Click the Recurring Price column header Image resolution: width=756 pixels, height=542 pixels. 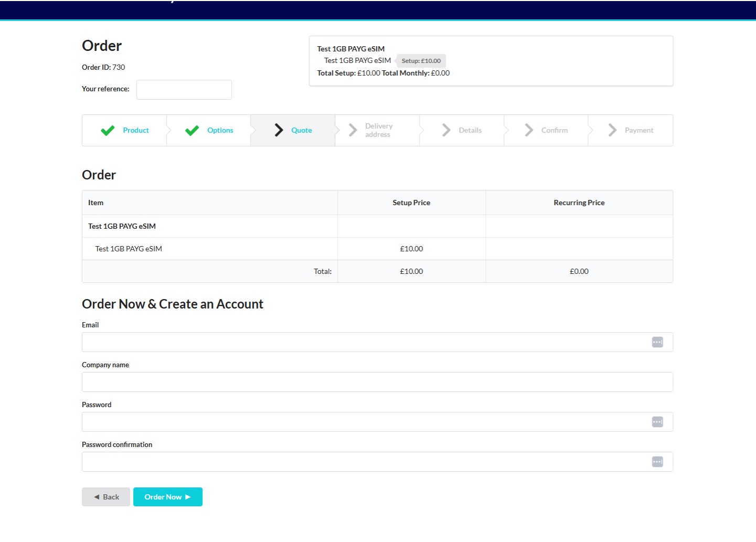click(x=579, y=203)
